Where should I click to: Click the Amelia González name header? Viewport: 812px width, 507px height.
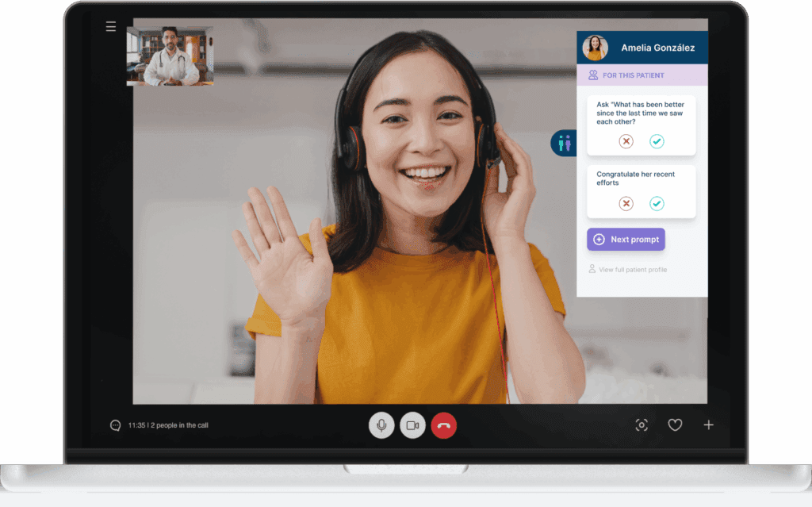pos(657,48)
